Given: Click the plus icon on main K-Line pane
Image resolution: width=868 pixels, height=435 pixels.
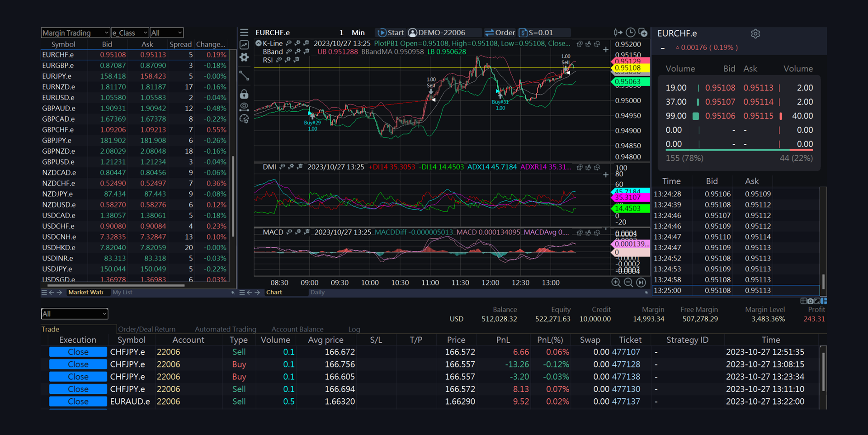Looking at the screenshot, I should 606,50.
